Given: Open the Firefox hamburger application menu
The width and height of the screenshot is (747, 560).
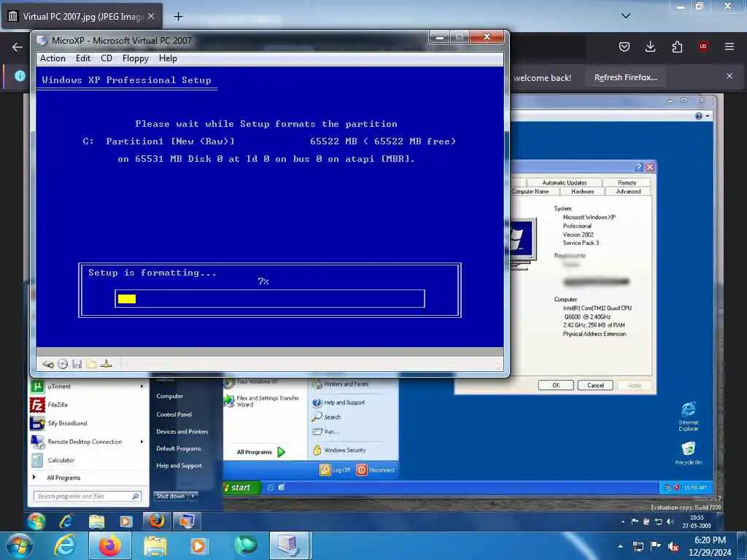Looking at the screenshot, I should 729,47.
